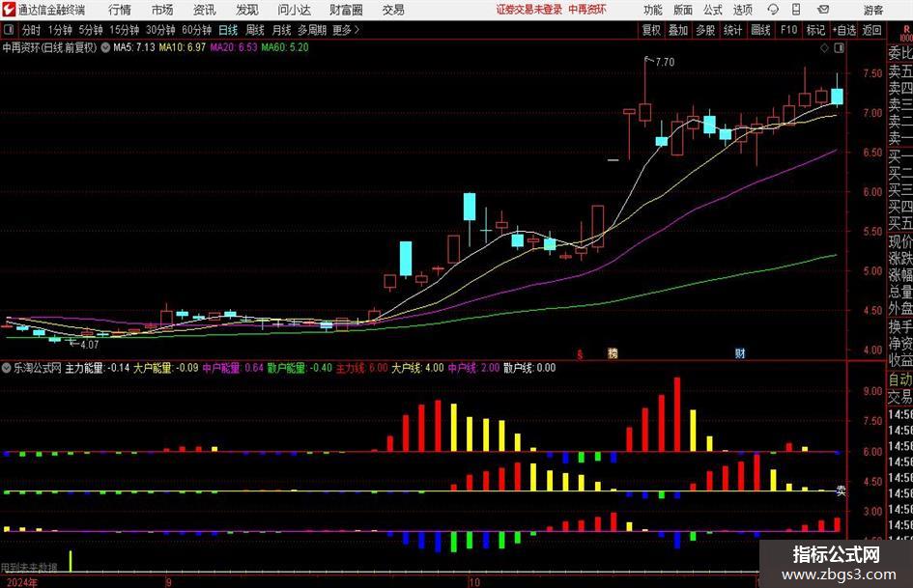
Task: Click the 散户能量 -0.40 indicator label
Action: point(300,368)
